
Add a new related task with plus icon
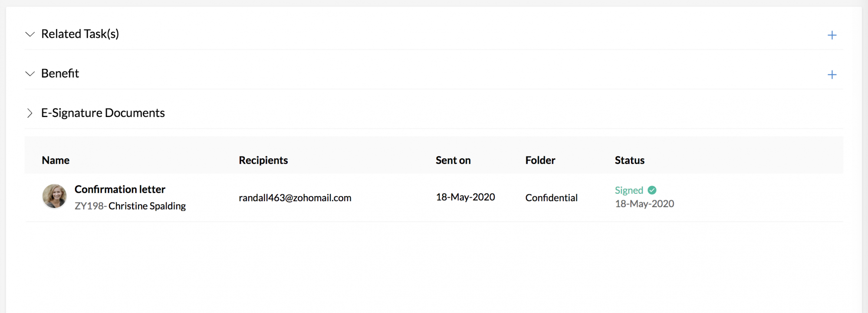832,35
